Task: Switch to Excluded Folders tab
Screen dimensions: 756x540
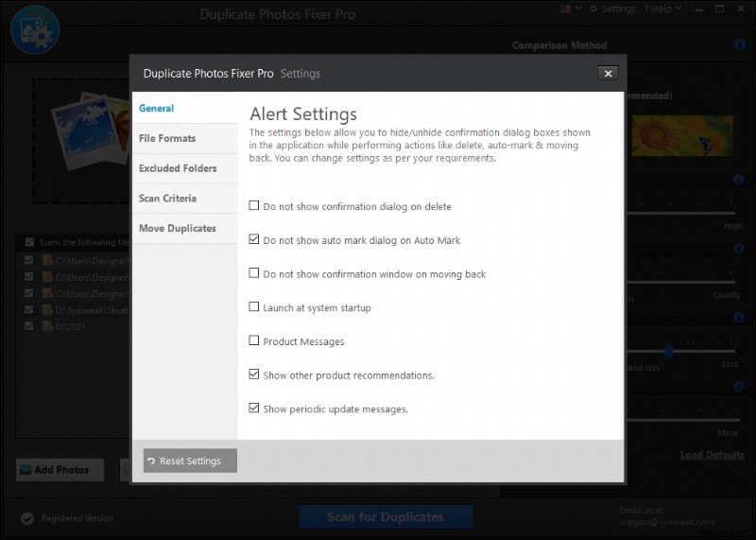Action: 185,168
